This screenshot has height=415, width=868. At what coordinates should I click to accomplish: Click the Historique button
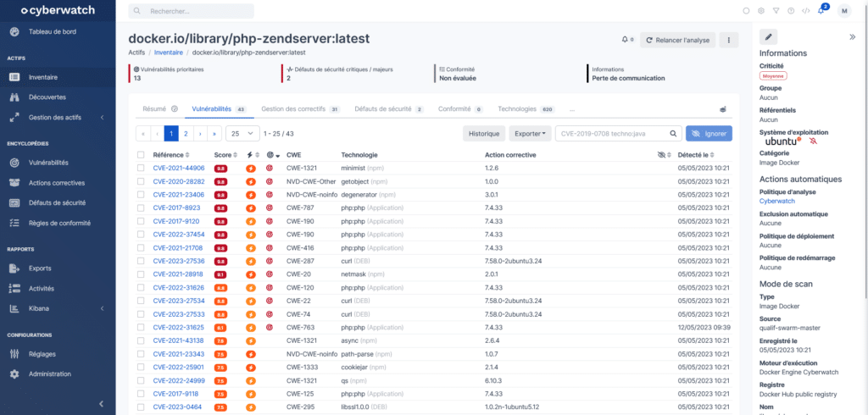click(x=484, y=133)
